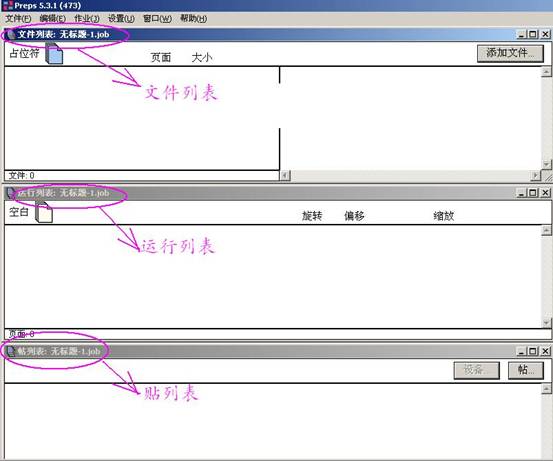Image resolution: width=553 pixels, height=461 pixels.
Task: Open the 作业(J) menu
Action: 87,19
